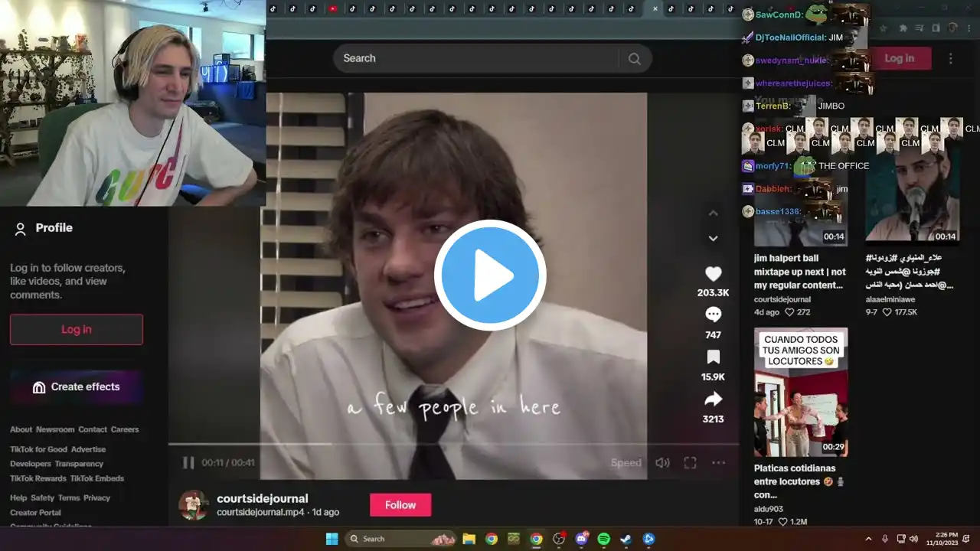980x551 pixels.
Task: Go to next video with down chevron
Action: coord(713,239)
